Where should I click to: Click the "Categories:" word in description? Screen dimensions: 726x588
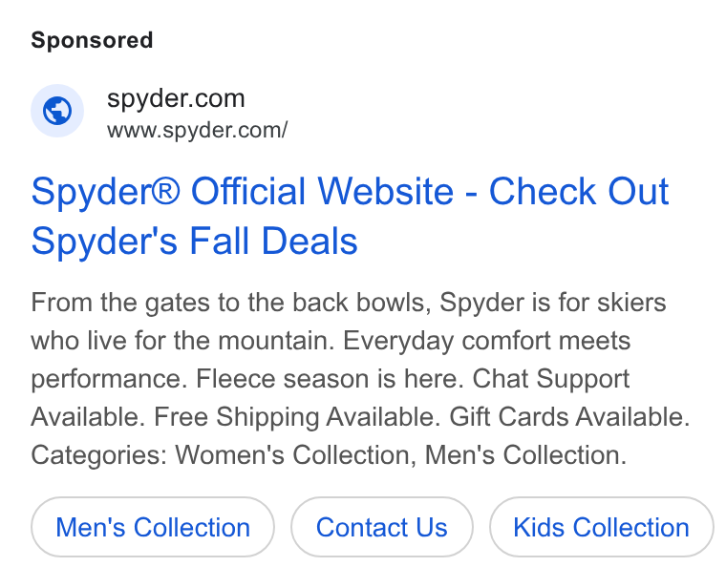(98, 456)
